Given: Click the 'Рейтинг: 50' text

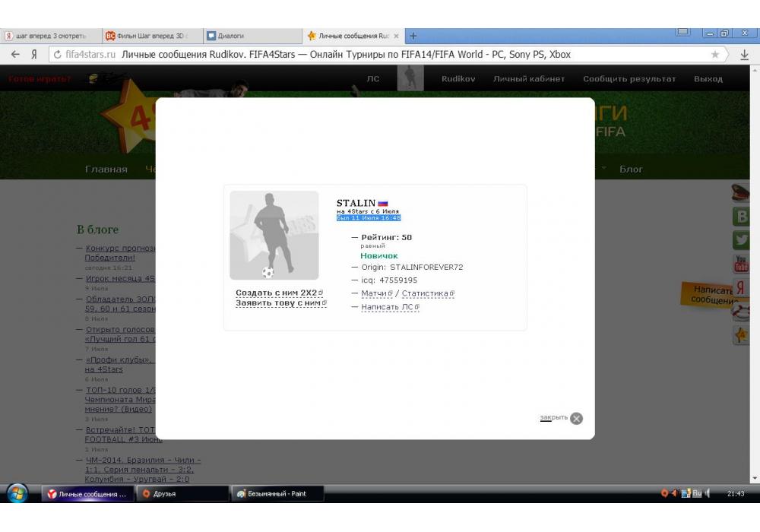Looking at the screenshot, I should pyautogui.click(x=386, y=237).
